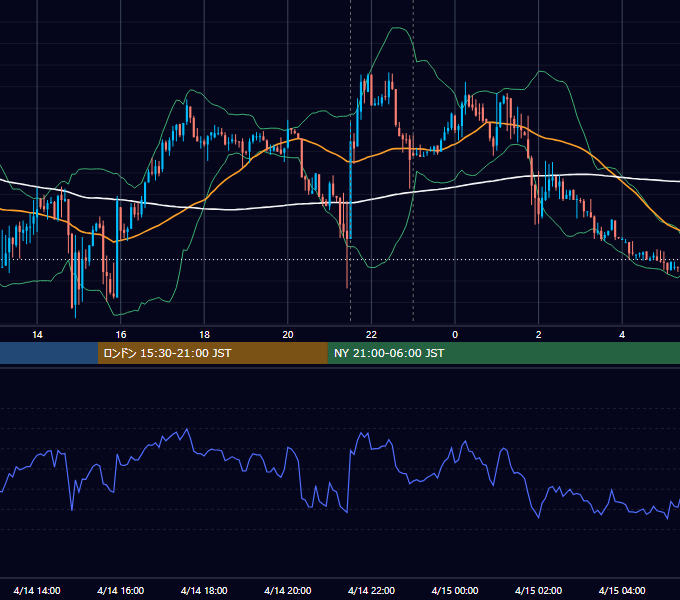Click the 4/14 18:00 oscillator time label

pos(204,590)
